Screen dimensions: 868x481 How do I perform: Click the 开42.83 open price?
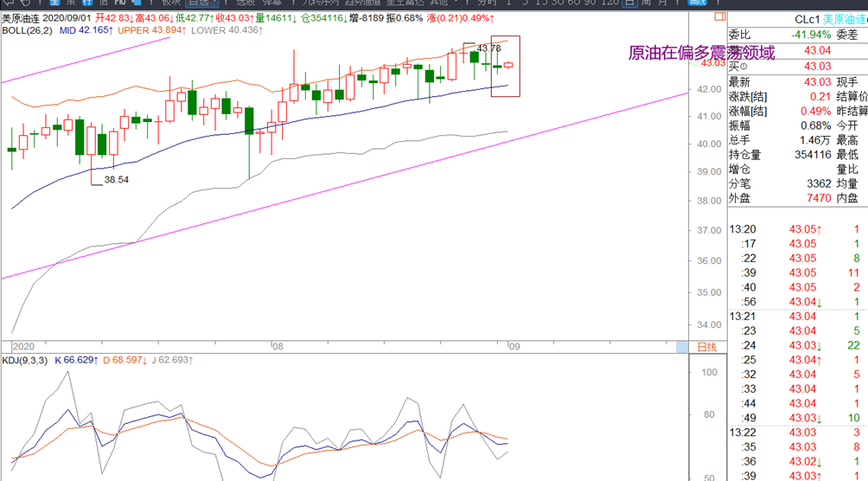click(x=115, y=18)
